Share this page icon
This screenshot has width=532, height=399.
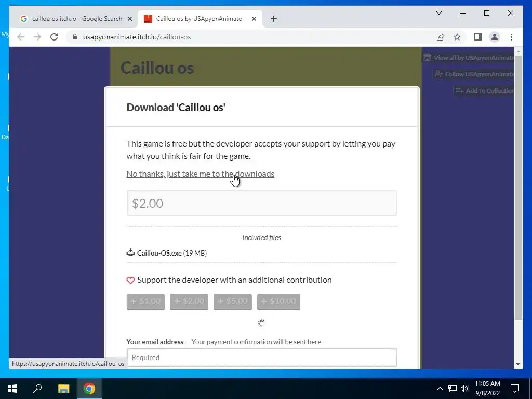click(441, 37)
